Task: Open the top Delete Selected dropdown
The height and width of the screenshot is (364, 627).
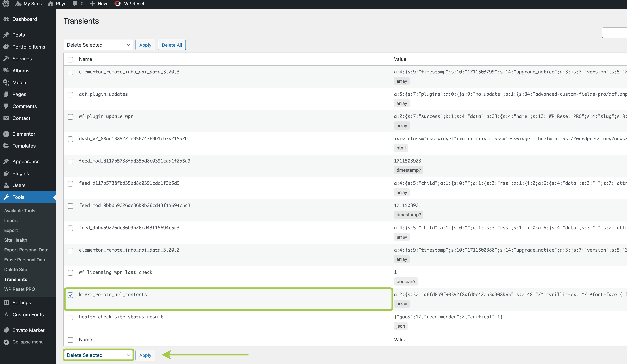Action: tap(98, 45)
